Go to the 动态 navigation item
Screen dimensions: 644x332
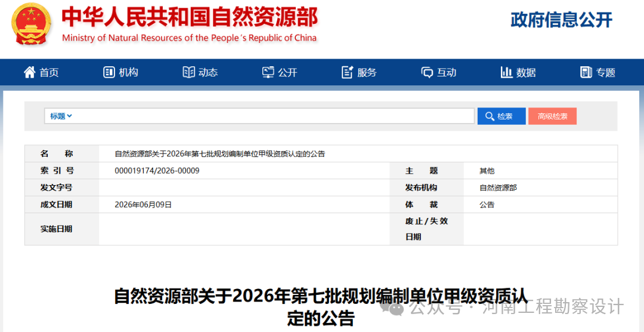[x=200, y=72]
